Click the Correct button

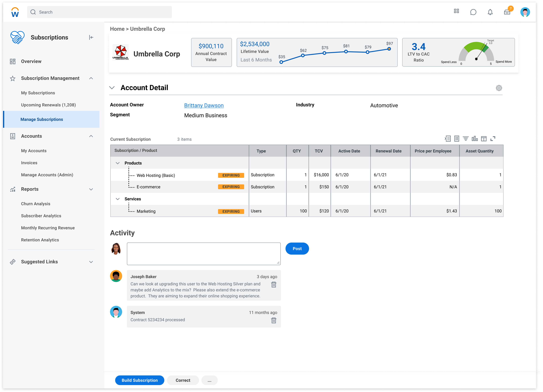[183, 380]
